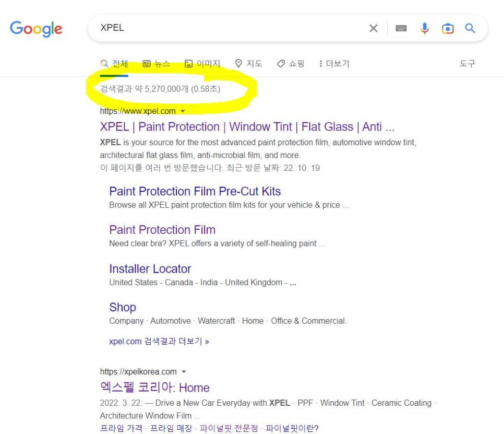Select the 전체 (All) tab

point(114,64)
